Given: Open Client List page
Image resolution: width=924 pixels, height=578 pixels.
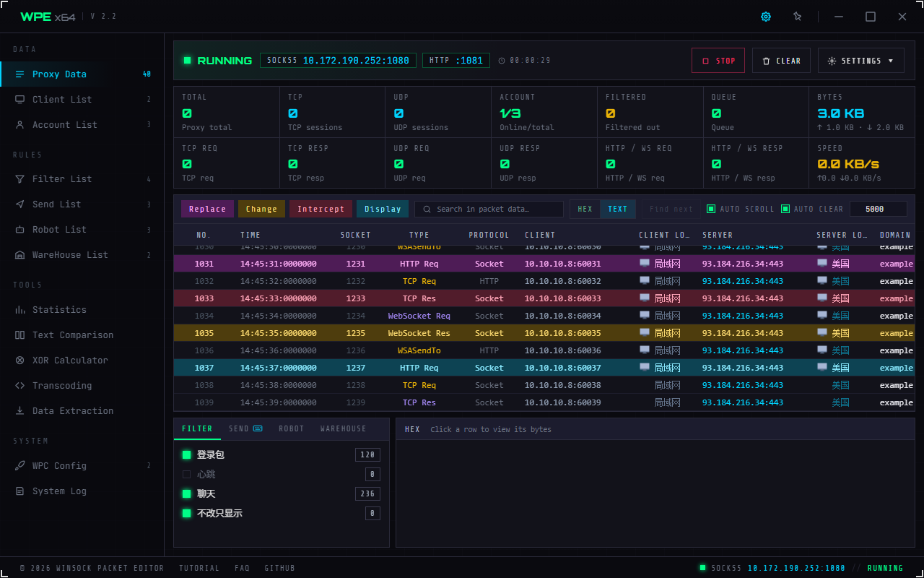Looking at the screenshot, I should pos(82,99).
